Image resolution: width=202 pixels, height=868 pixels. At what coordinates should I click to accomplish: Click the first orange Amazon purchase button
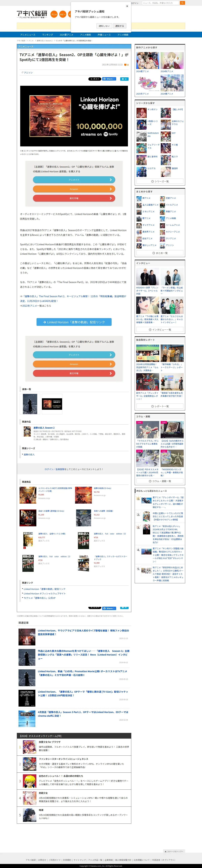[74, 189]
